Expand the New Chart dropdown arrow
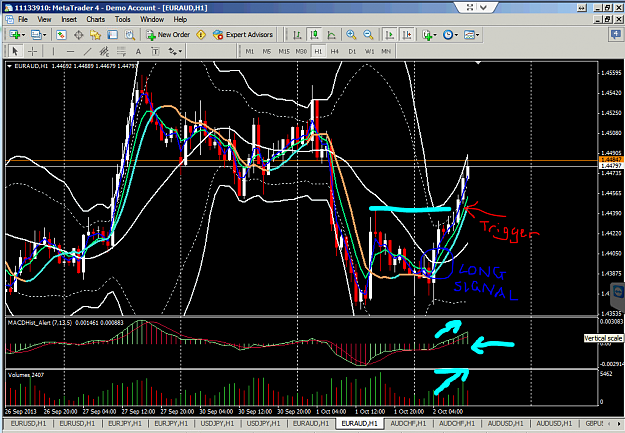 click(24, 35)
